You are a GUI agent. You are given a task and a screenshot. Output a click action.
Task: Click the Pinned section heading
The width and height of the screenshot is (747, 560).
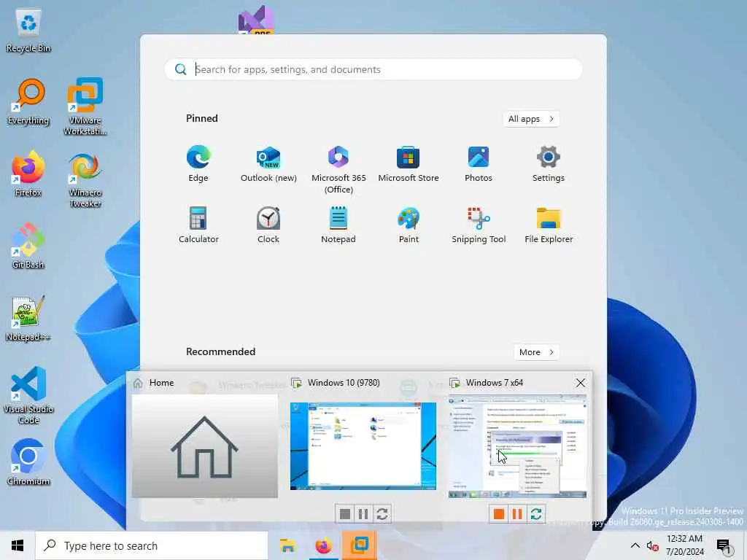[x=202, y=118]
